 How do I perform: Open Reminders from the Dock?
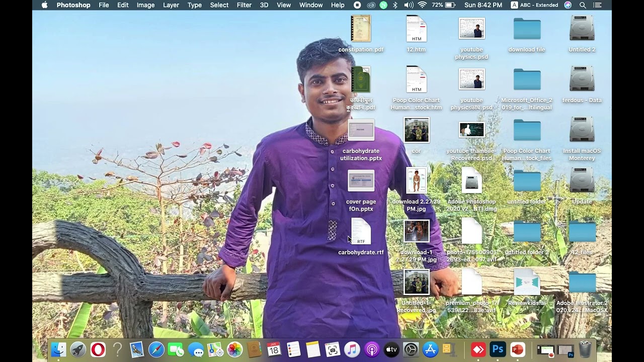pos(293,349)
